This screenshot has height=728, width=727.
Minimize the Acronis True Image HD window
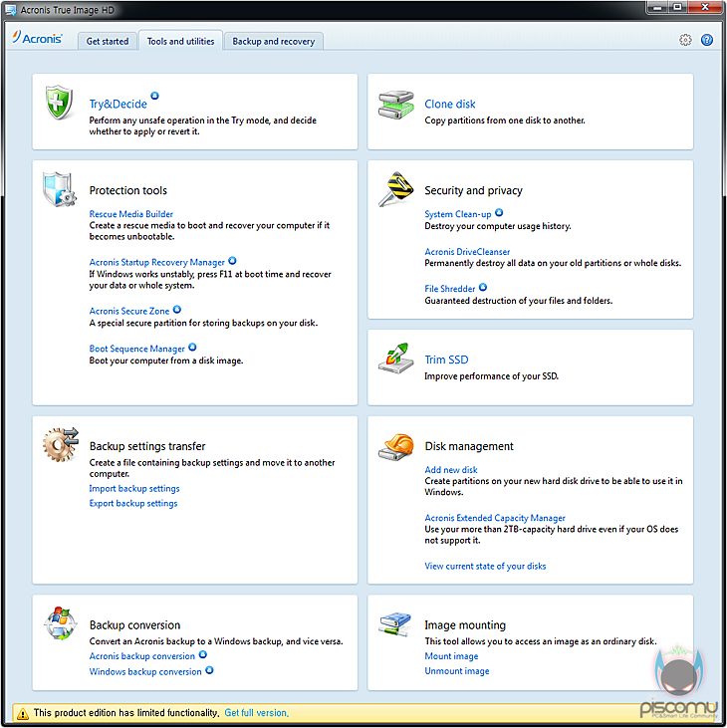pyautogui.click(x=657, y=7)
